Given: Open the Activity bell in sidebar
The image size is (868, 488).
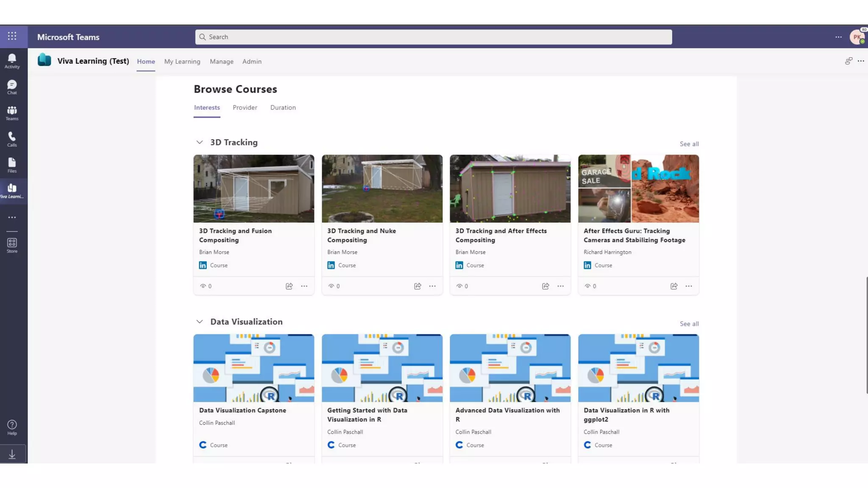Looking at the screenshot, I should click(x=12, y=61).
